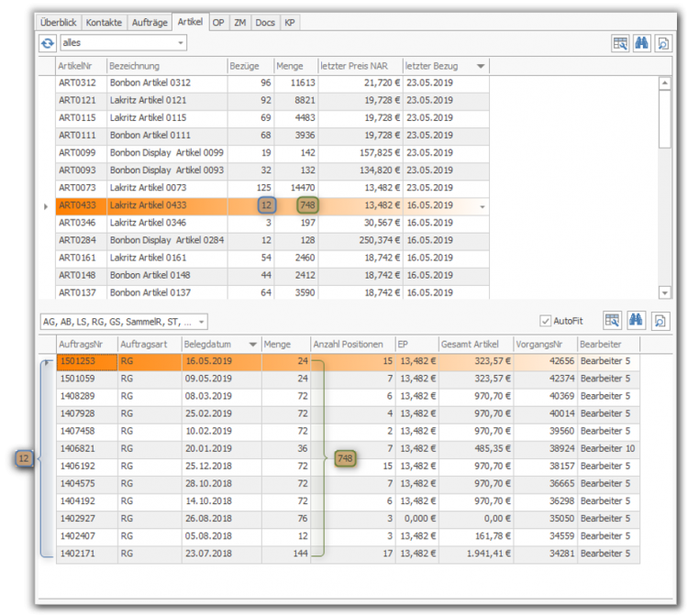Select order 1408289
688x616 pixels.
348,397
